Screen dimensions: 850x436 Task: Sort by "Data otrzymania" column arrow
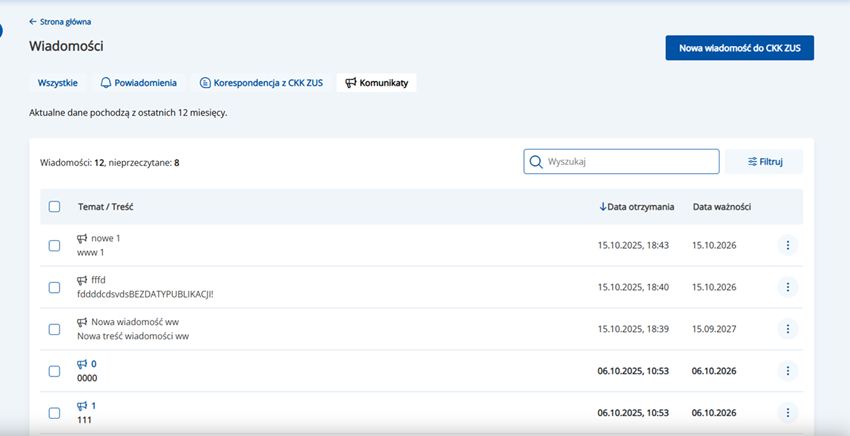[603, 207]
